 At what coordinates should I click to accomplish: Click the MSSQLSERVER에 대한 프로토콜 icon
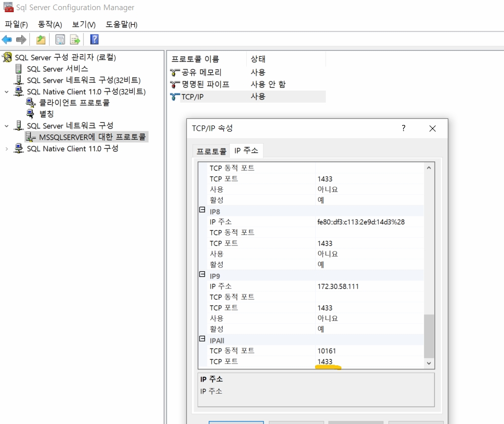30,137
